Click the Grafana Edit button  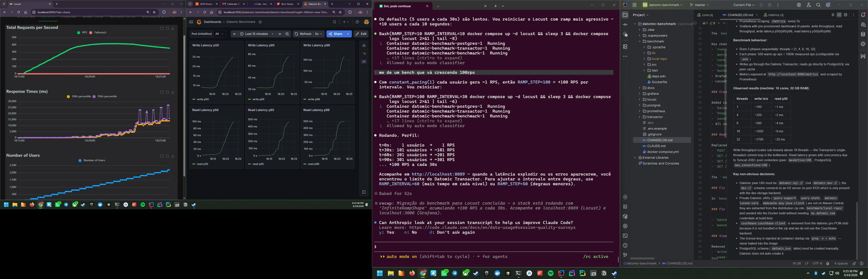361,34
